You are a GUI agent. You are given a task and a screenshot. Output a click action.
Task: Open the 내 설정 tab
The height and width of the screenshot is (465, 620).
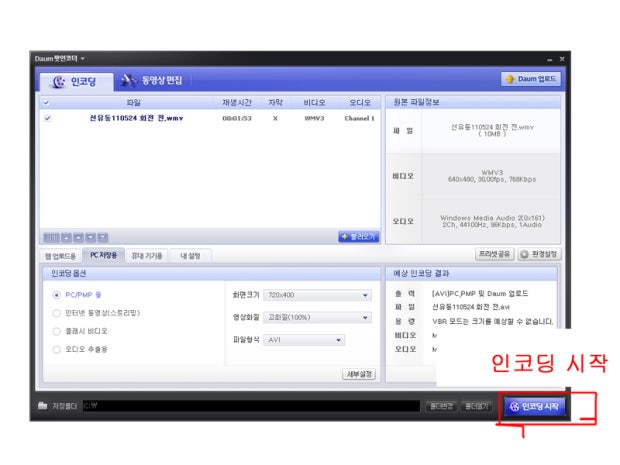(190, 256)
